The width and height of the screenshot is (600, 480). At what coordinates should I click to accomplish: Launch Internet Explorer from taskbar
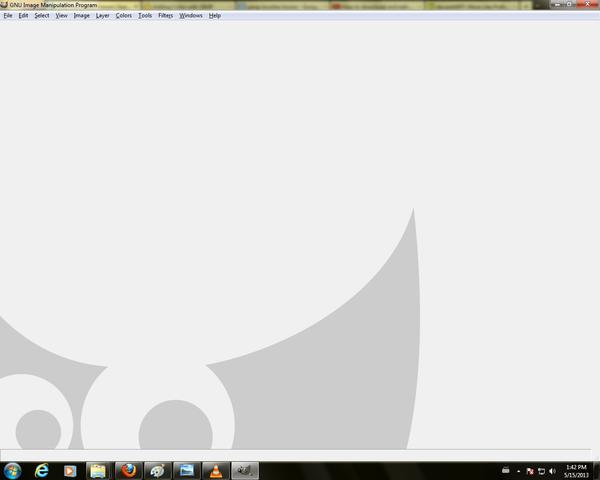point(42,471)
